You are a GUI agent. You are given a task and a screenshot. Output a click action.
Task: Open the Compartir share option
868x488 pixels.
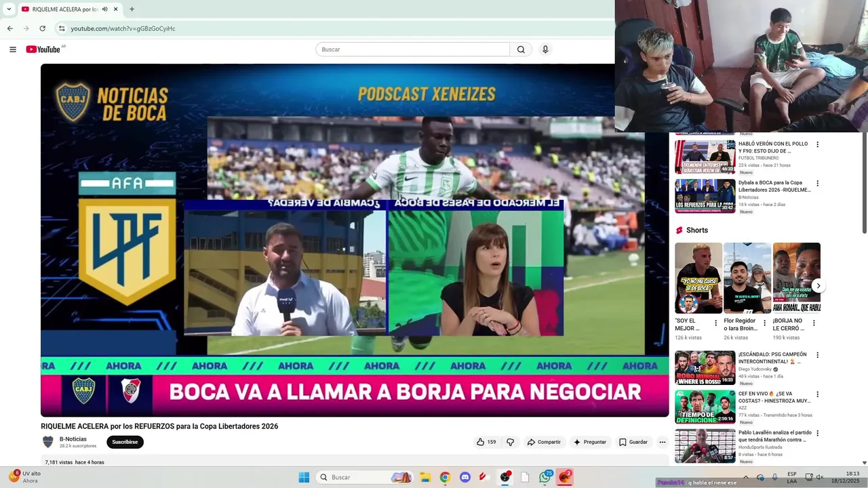click(544, 442)
